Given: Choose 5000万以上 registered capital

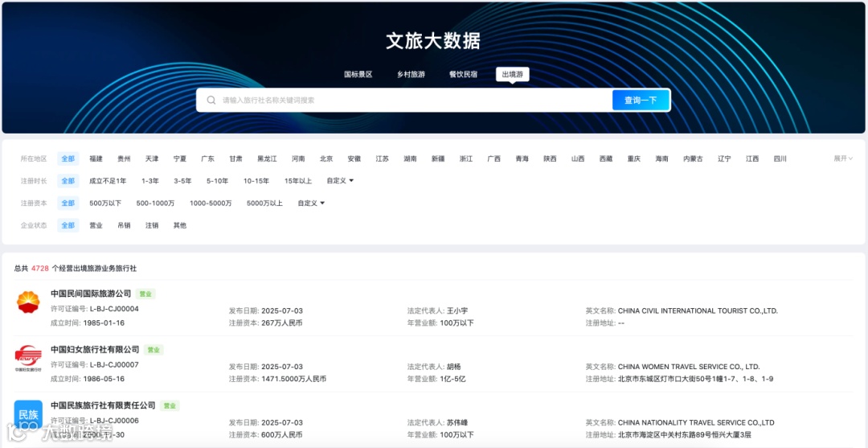Looking at the screenshot, I should [264, 203].
